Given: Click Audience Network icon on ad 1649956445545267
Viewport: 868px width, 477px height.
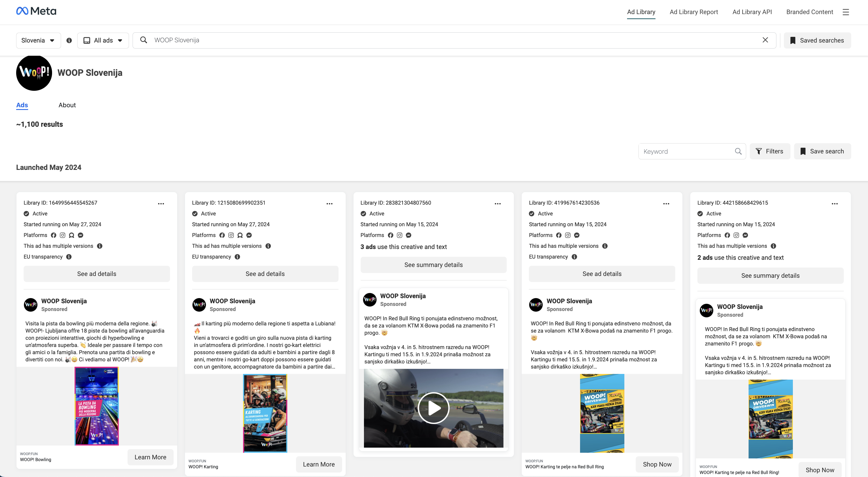Looking at the screenshot, I should click(x=72, y=235).
